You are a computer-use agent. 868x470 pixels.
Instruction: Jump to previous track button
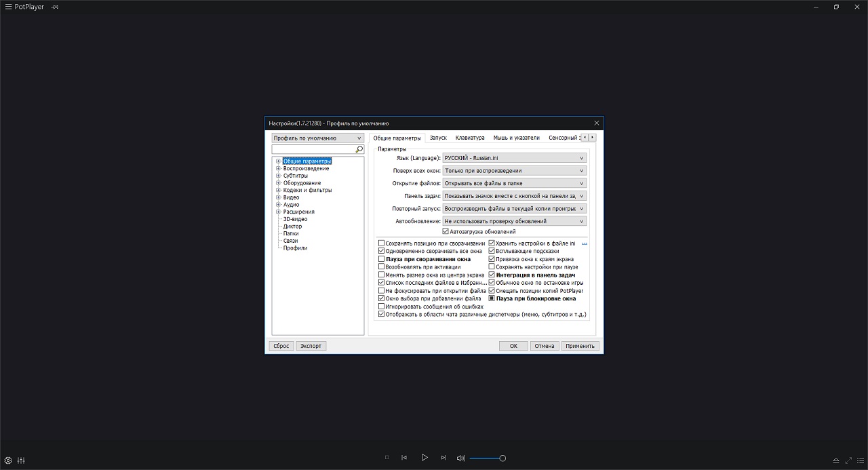coord(404,458)
